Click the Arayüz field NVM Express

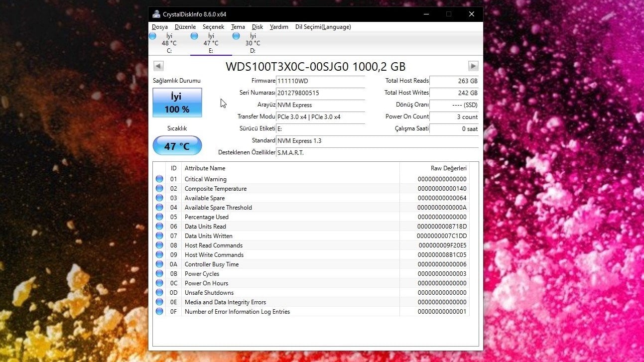coord(321,105)
